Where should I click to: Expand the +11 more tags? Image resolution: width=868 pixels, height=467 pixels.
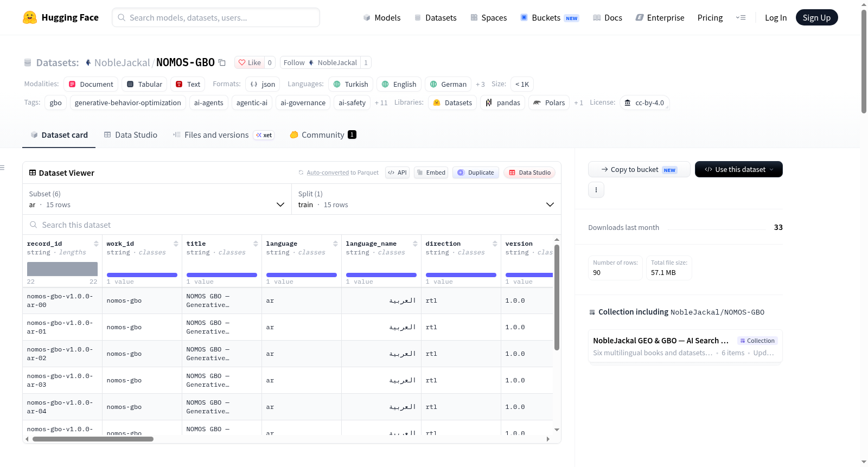coord(381,103)
